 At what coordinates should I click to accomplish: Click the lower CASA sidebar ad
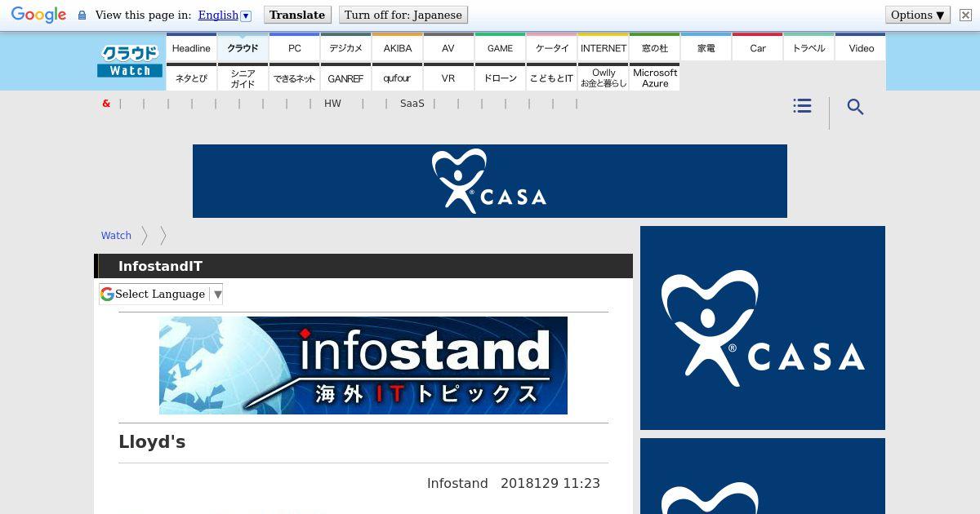tap(763, 476)
